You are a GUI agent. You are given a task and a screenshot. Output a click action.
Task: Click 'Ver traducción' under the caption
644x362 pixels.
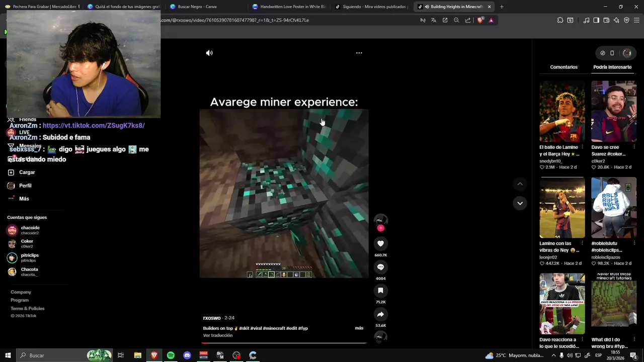(x=218, y=335)
